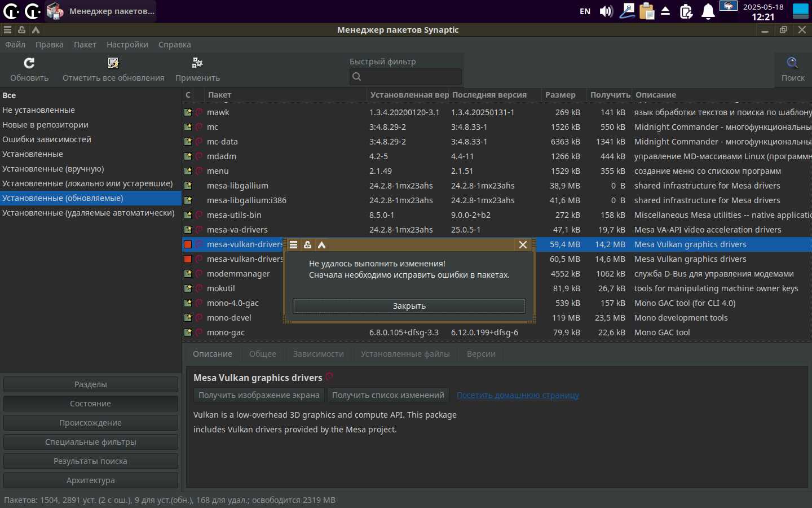The image size is (812, 508).
Task: Follow the visit homepage link
Action: coord(518,395)
